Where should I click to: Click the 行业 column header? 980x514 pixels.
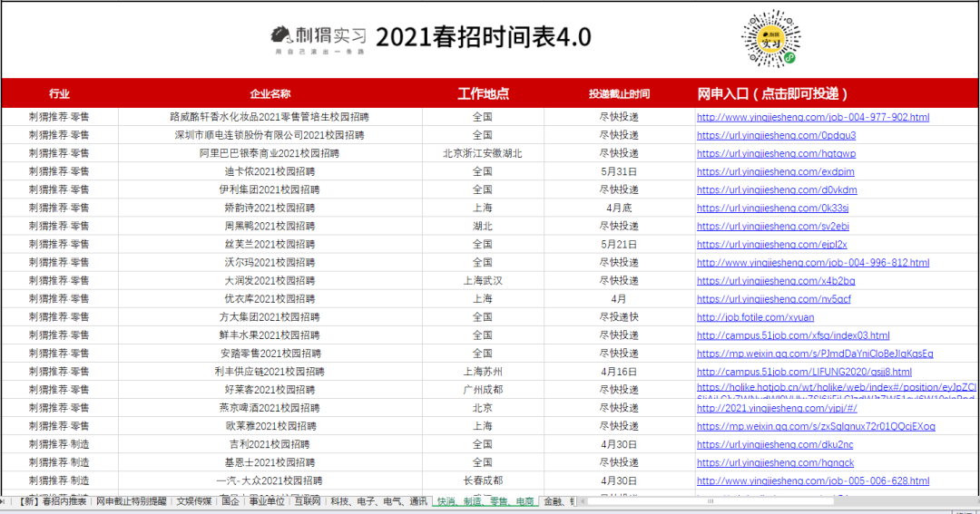[59, 93]
